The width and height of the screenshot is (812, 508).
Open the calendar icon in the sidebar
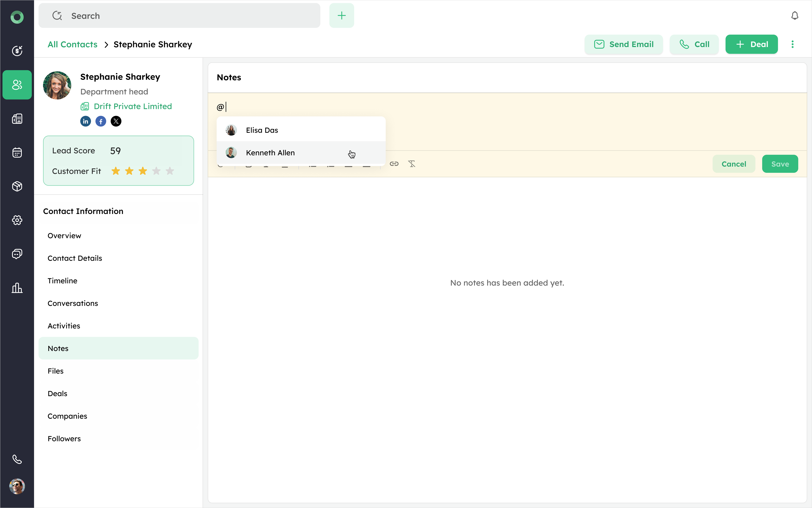click(x=17, y=152)
